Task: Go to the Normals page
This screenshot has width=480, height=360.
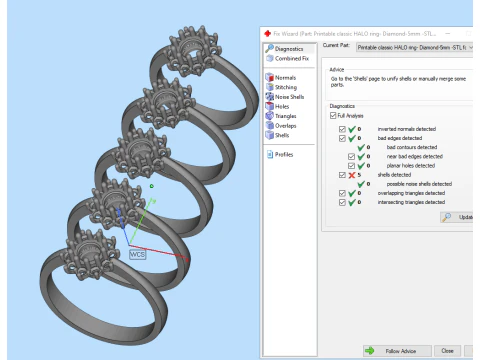Action: pos(285,78)
